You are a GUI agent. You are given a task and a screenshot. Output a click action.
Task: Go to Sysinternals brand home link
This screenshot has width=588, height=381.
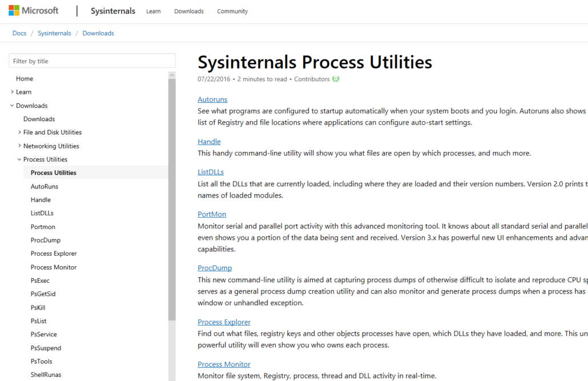click(x=113, y=11)
